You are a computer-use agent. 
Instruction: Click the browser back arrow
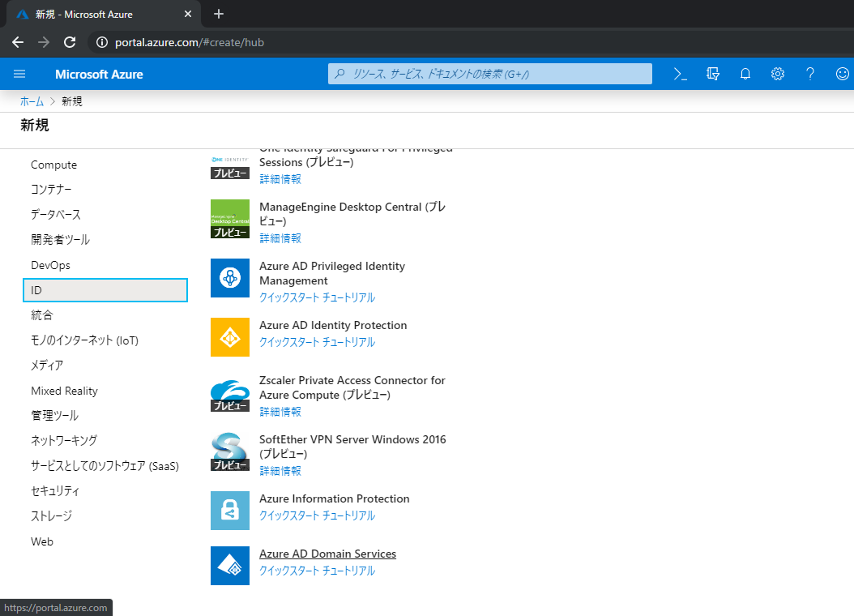[18, 42]
